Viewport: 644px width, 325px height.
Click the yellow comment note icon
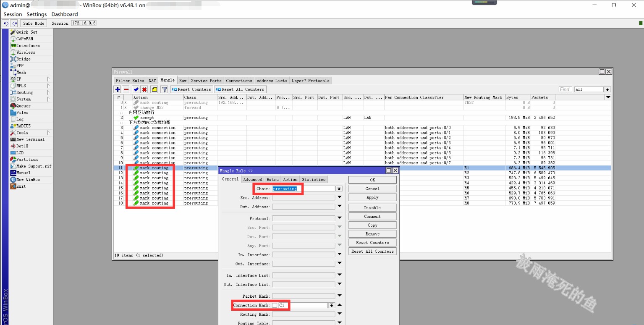coord(154,89)
